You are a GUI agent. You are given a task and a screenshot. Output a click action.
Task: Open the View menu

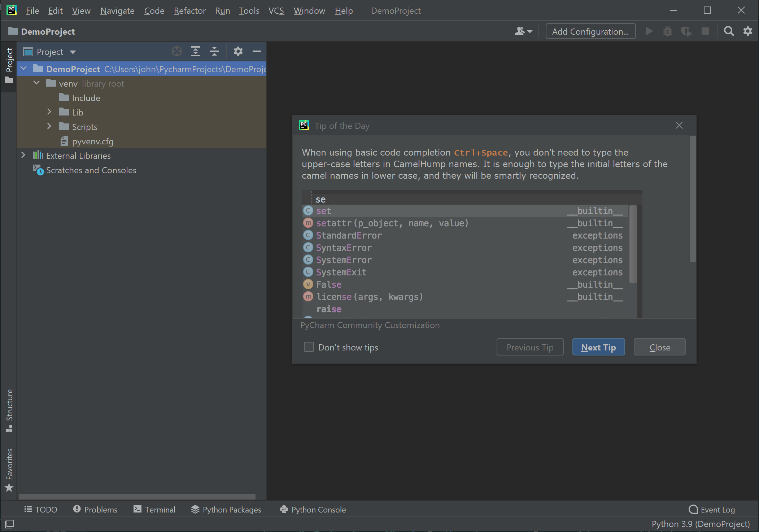point(81,11)
